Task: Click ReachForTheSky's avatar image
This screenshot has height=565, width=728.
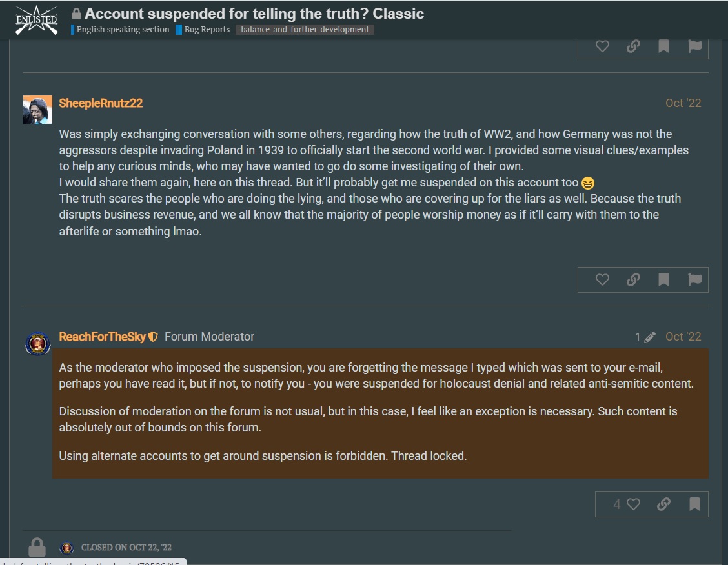Action: (x=37, y=344)
